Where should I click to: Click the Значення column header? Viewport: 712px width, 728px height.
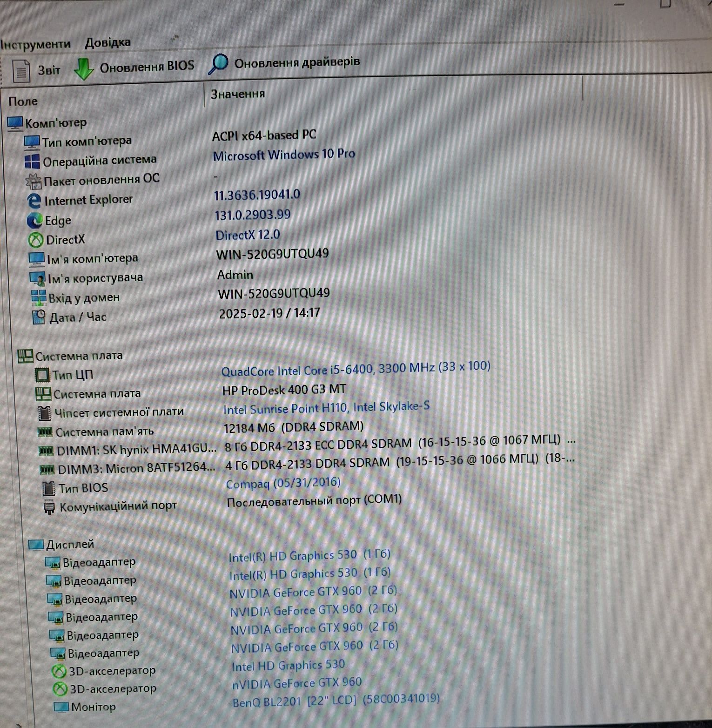click(x=238, y=94)
